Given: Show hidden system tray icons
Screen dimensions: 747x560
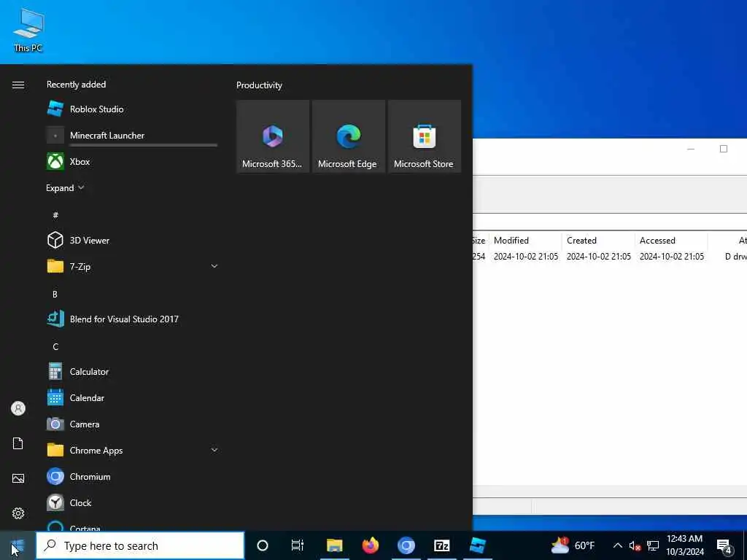Looking at the screenshot, I should pyautogui.click(x=617, y=545).
